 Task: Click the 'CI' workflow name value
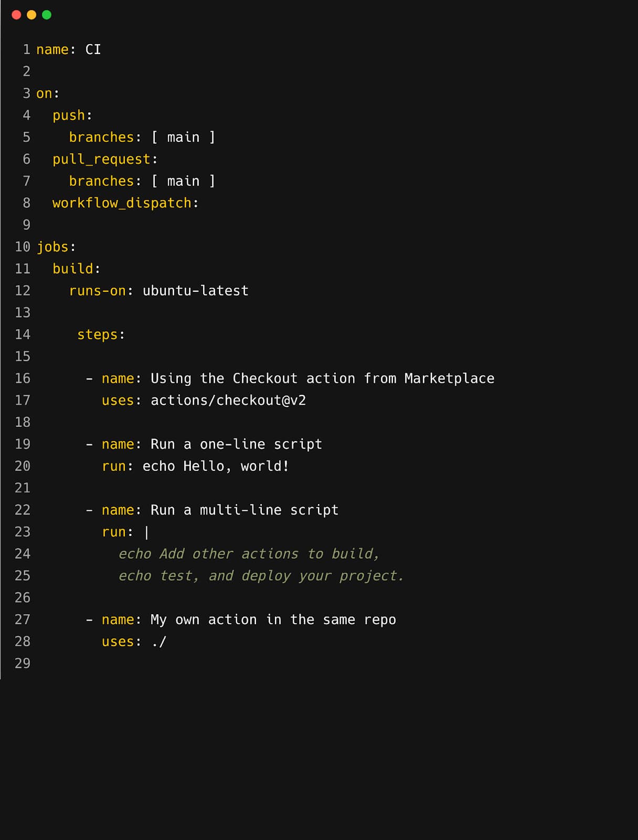pos(93,49)
